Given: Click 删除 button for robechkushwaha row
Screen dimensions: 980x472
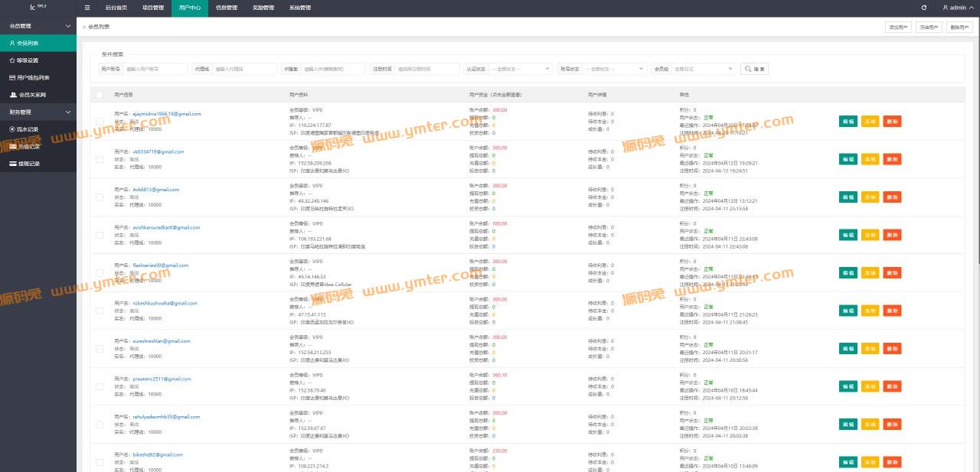Looking at the screenshot, I should pos(892,311).
